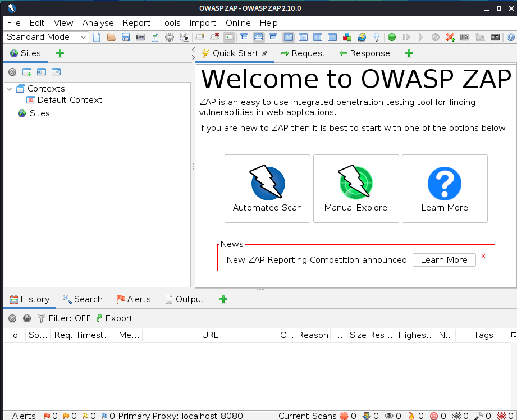Add workspace tab with green plus
517x420 pixels.
tap(409, 53)
